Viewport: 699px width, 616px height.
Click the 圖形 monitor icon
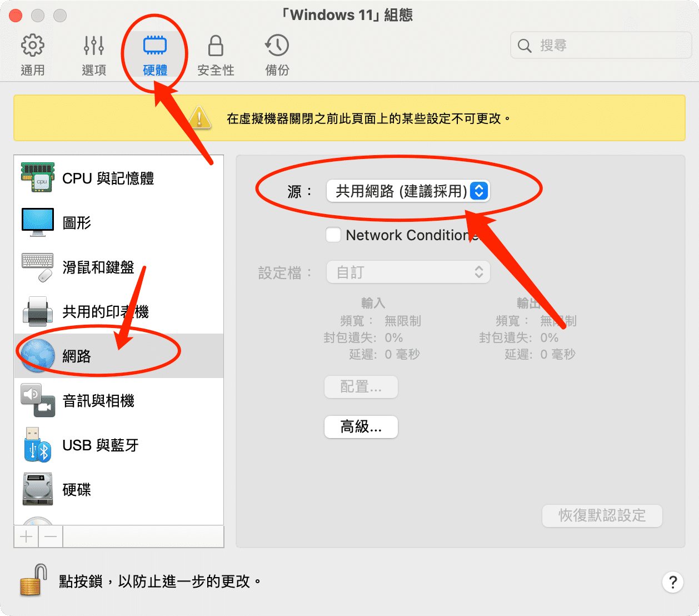pos(38,222)
